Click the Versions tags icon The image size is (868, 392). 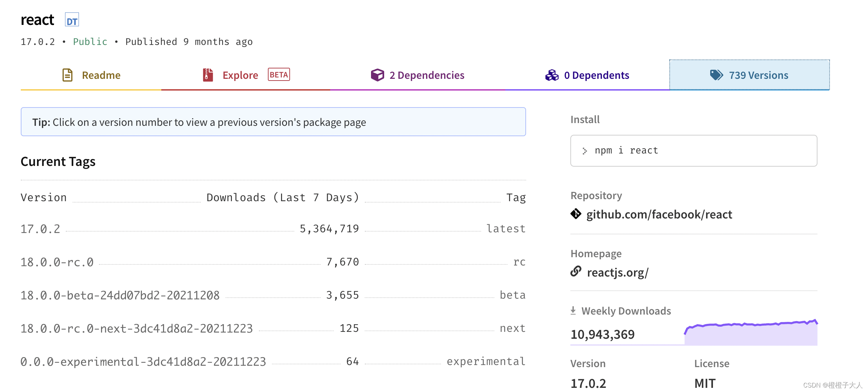716,75
